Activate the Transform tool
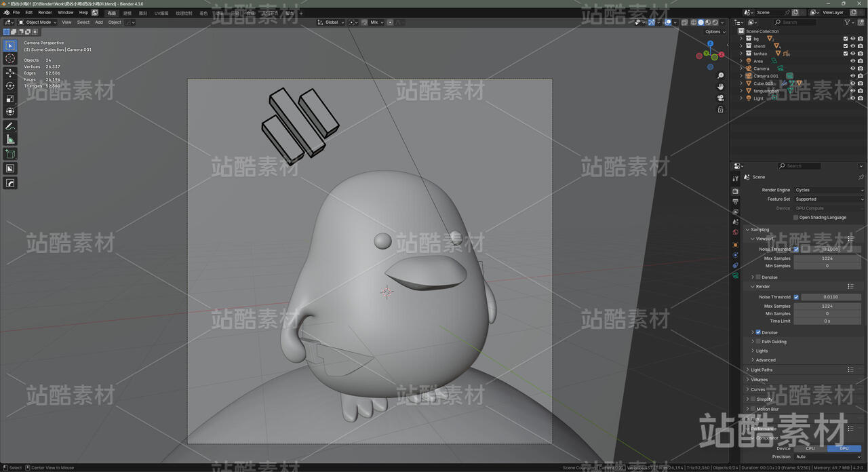The height and width of the screenshot is (472, 868). (x=10, y=111)
